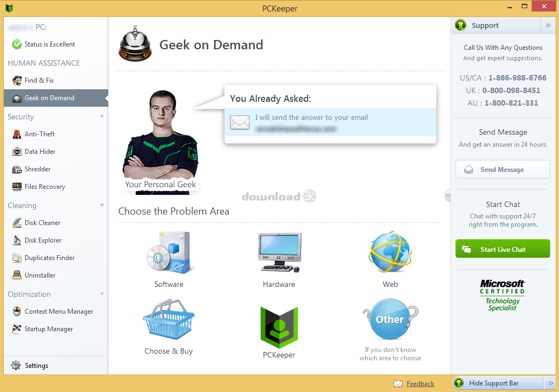The height and width of the screenshot is (392, 559).
Task: Click the Anti-Theft siren icon
Action: point(17,134)
